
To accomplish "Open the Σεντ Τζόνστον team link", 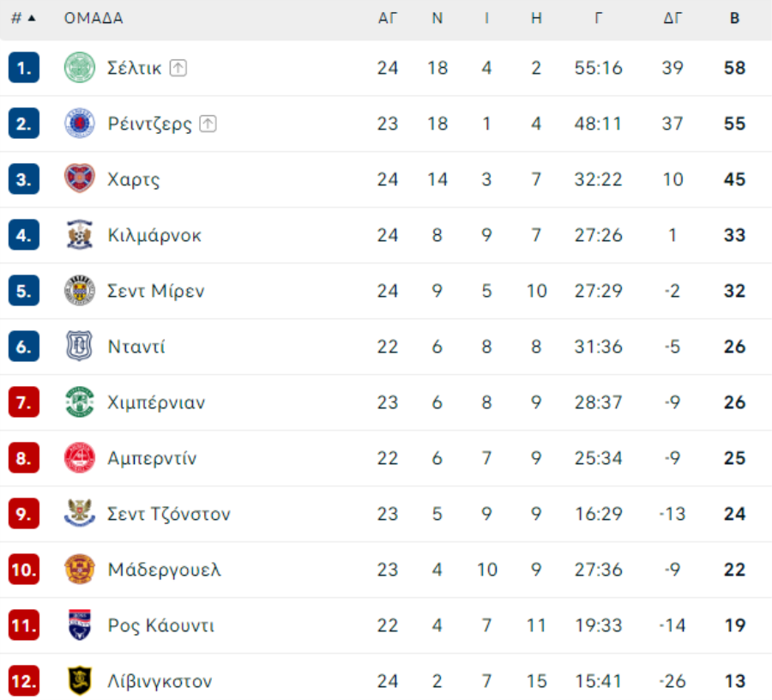I will click(x=169, y=514).
